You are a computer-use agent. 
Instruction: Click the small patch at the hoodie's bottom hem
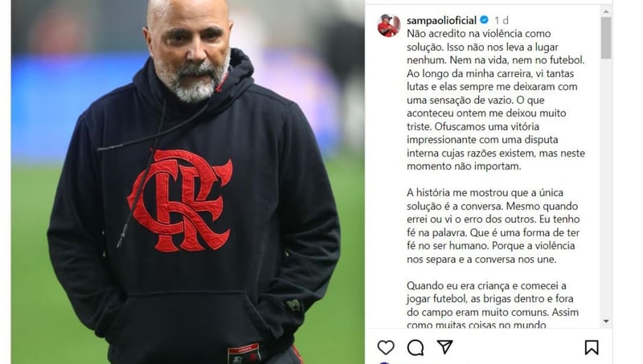[x=244, y=354]
